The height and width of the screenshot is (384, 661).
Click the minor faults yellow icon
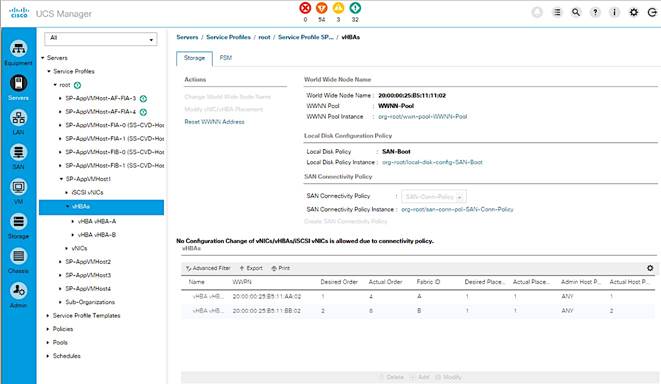339,8
